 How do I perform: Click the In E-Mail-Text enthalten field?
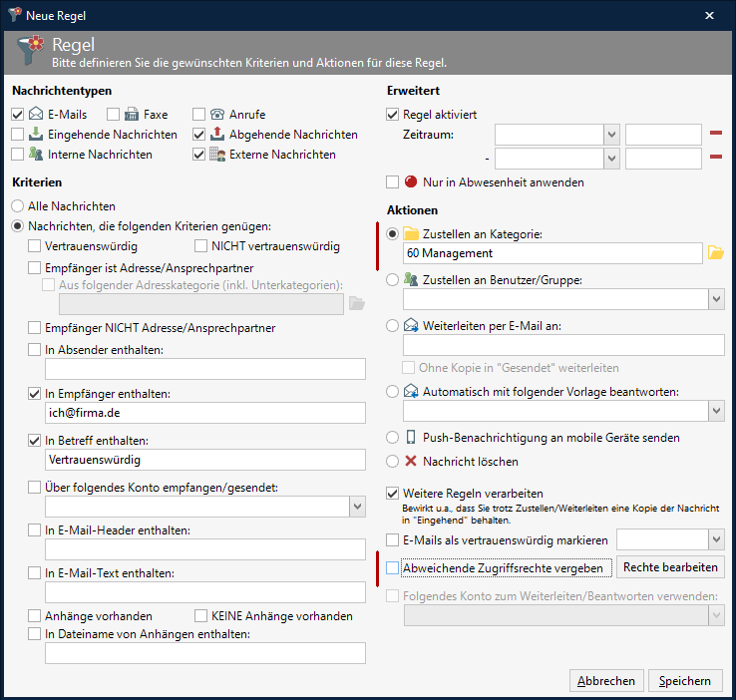pyautogui.click(x=205, y=592)
